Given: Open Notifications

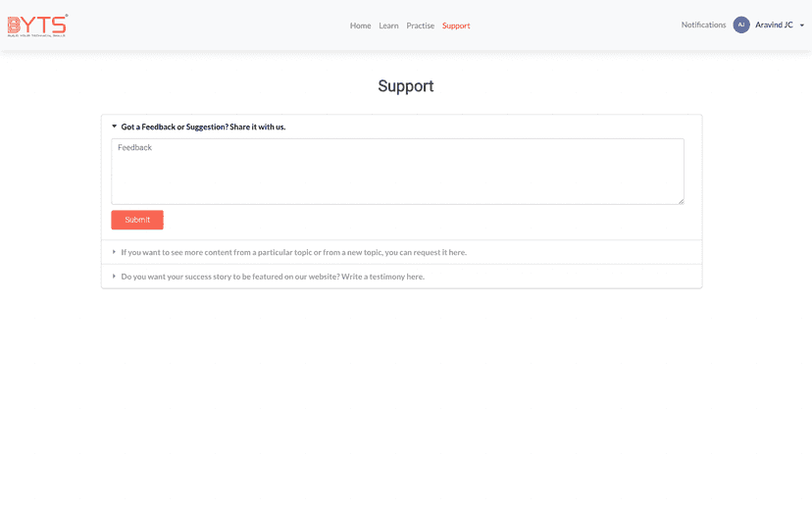Looking at the screenshot, I should [x=703, y=25].
